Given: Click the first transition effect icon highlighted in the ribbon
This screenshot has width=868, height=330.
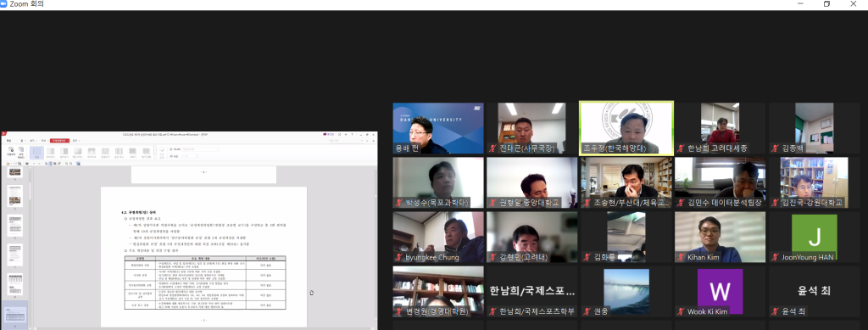Looking at the screenshot, I should tap(36, 152).
